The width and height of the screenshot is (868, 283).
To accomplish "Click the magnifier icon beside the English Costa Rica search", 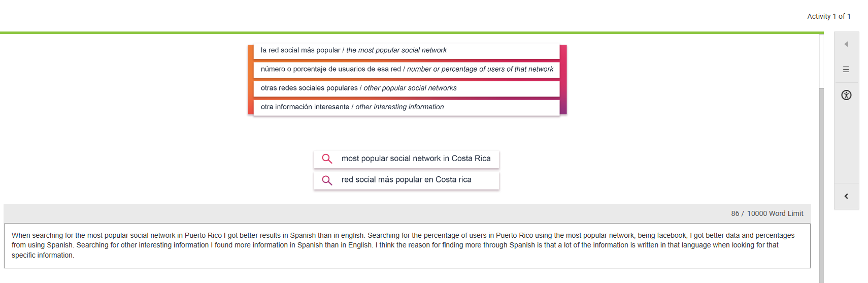I will pos(327,159).
